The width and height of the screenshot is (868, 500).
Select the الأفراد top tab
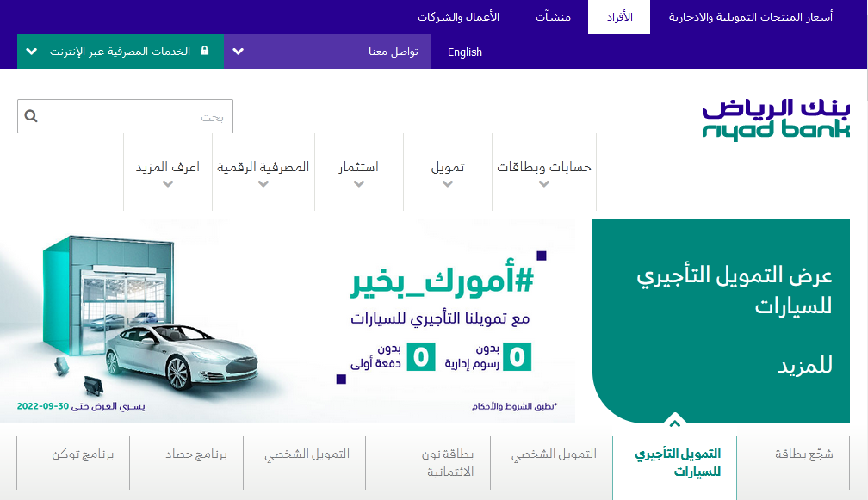619,17
